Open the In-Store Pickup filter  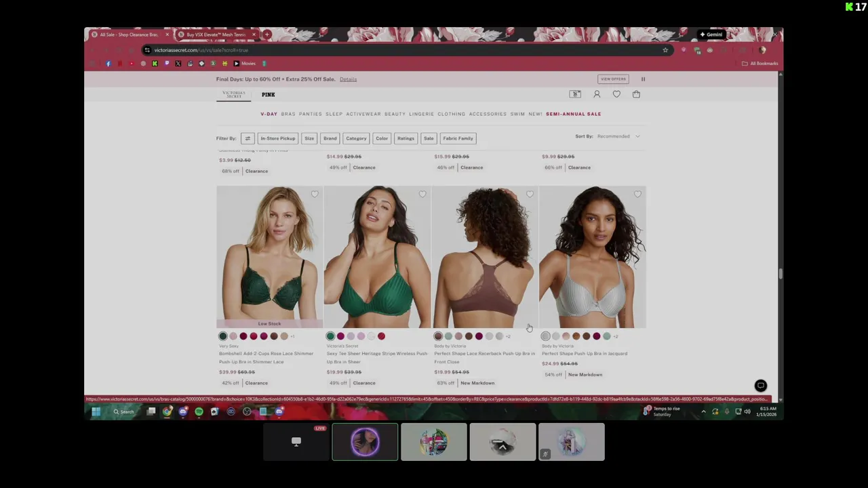click(x=278, y=138)
